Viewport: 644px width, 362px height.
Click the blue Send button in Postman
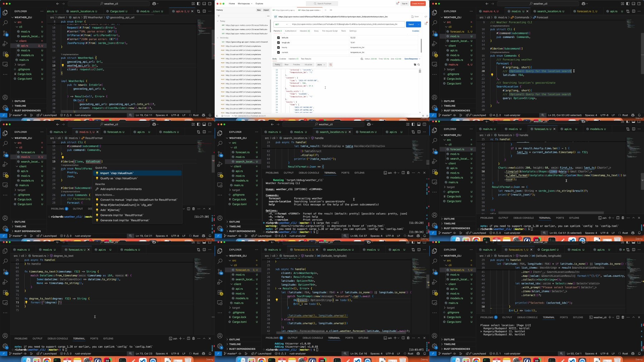click(x=411, y=24)
